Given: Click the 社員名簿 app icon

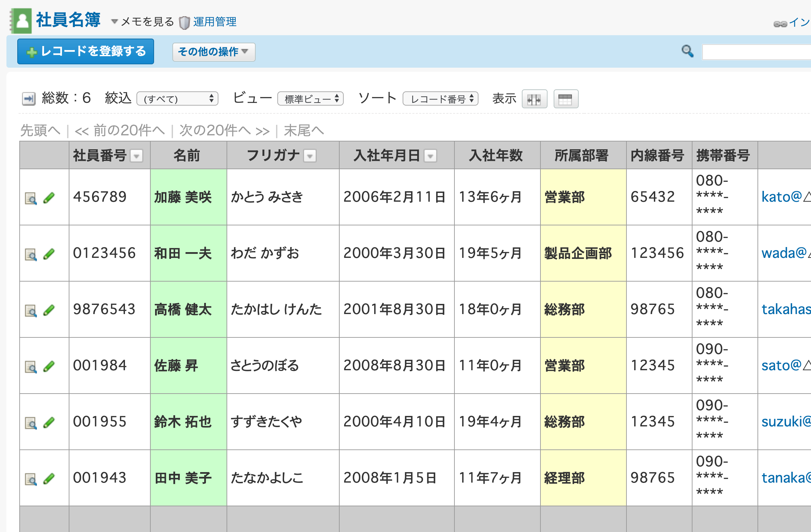Looking at the screenshot, I should 21,21.
